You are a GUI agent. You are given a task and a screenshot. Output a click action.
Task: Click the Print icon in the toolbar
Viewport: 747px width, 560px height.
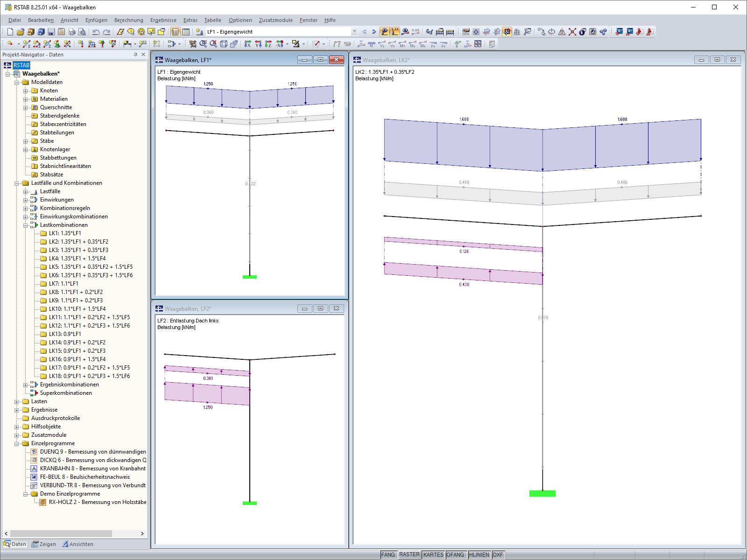(71, 32)
